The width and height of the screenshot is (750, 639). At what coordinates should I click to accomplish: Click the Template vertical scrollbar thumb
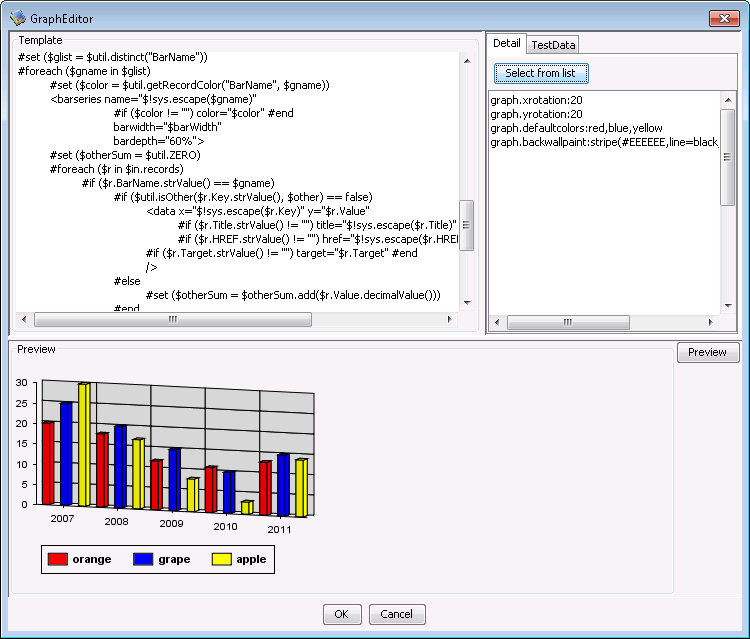[x=466, y=225]
